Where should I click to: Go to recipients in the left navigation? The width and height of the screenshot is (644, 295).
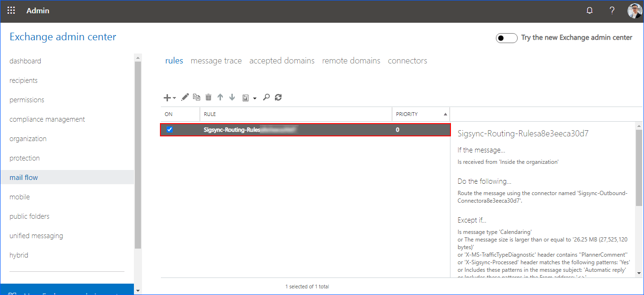pos(24,80)
